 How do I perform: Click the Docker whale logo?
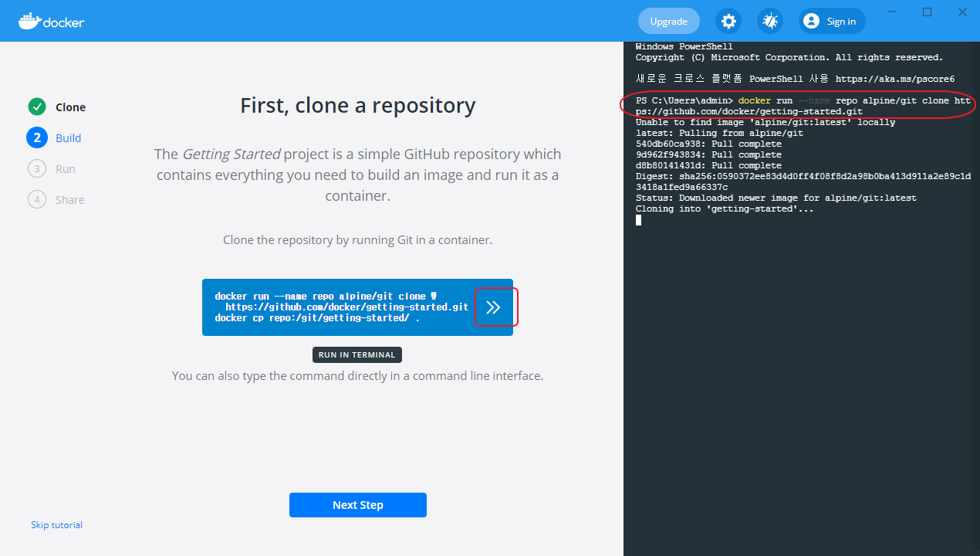(x=51, y=21)
